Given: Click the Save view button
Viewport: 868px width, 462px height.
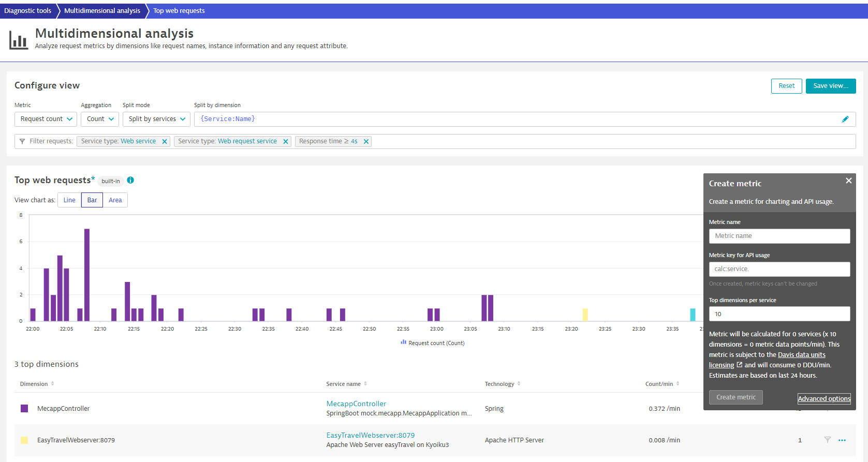Looking at the screenshot, I should pyautogui.click(x=830, y=86).
